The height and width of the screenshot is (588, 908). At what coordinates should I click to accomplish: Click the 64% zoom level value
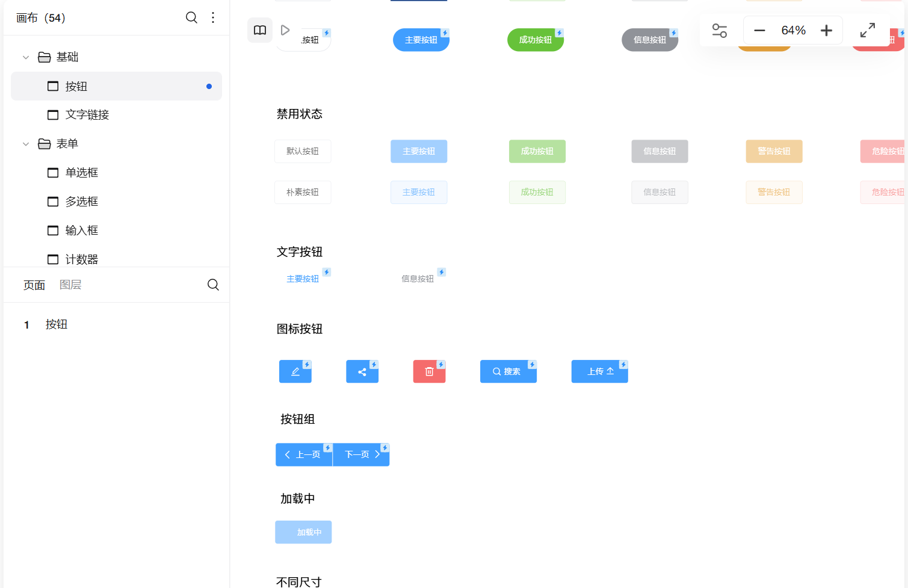point(793,30)
